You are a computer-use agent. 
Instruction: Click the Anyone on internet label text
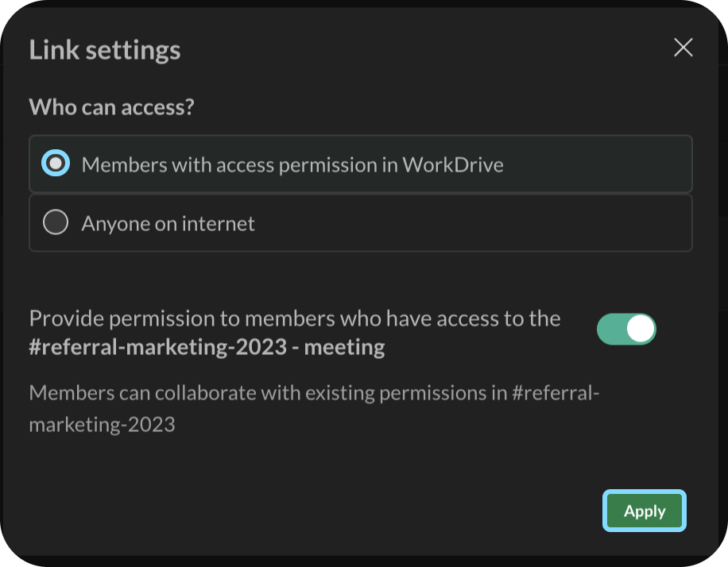point(168,223)
